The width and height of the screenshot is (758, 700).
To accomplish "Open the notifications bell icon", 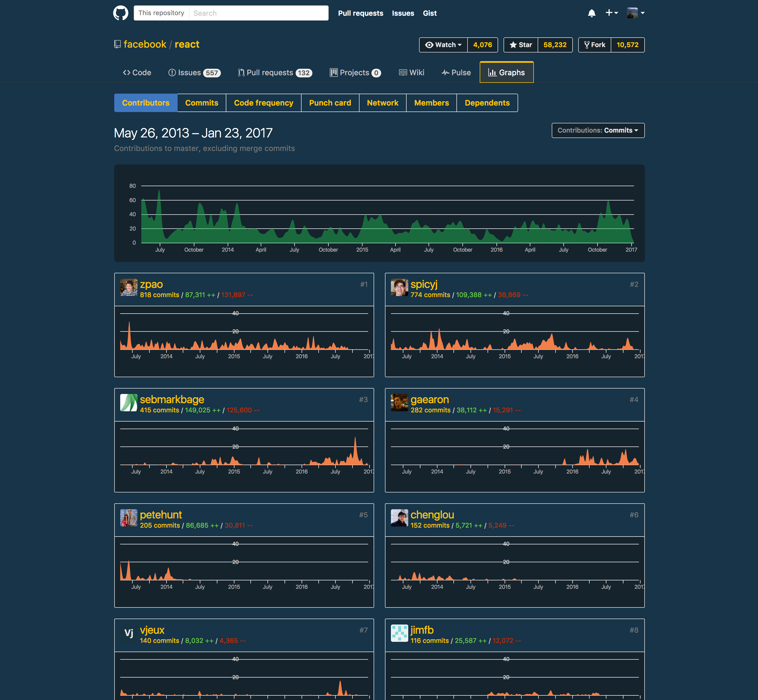I will coord(592,13).
